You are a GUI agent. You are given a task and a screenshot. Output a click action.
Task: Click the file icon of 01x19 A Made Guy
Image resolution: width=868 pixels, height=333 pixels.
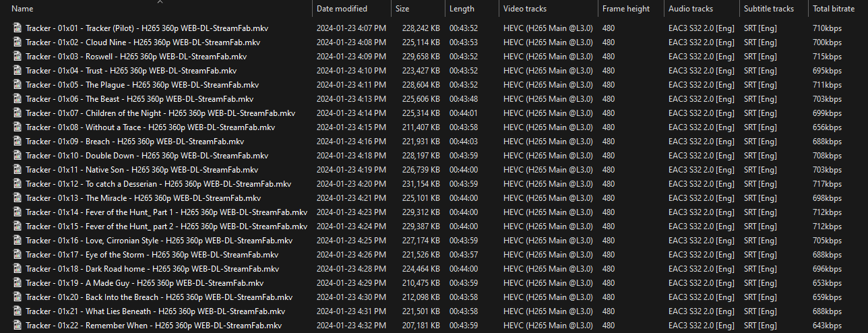tap(18, 283)
